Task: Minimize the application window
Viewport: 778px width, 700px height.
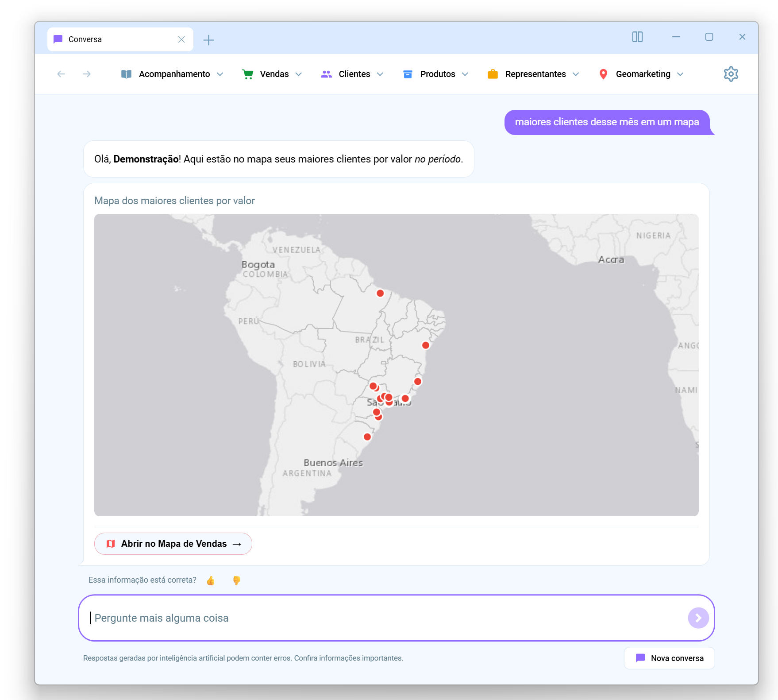Action: pos(676,37)
